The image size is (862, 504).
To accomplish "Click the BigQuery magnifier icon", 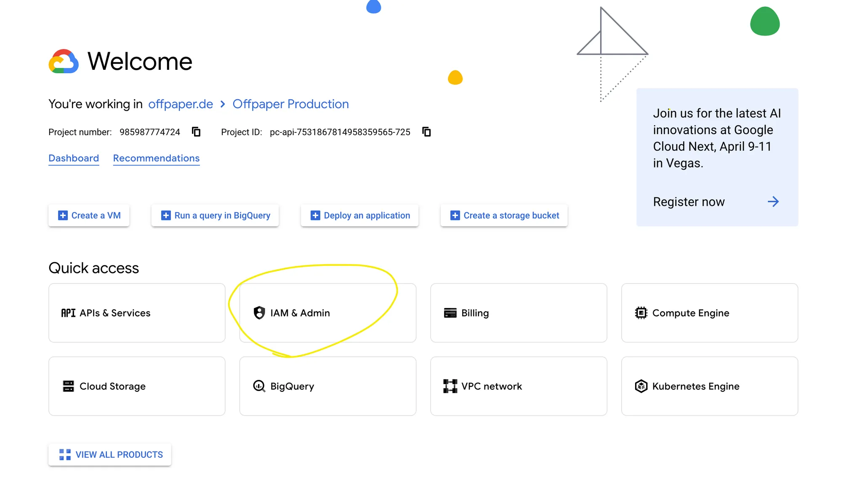I will pos(259,386).
